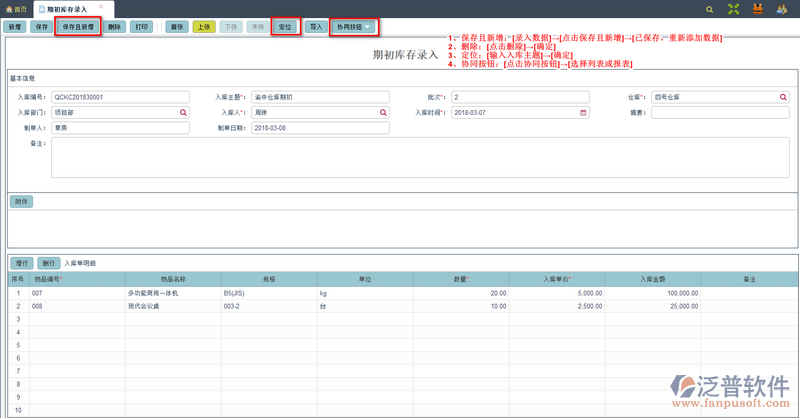This screenshot has width=800, height=419.
Task: Click into the 摘要 input field
Action: [720, 113]
